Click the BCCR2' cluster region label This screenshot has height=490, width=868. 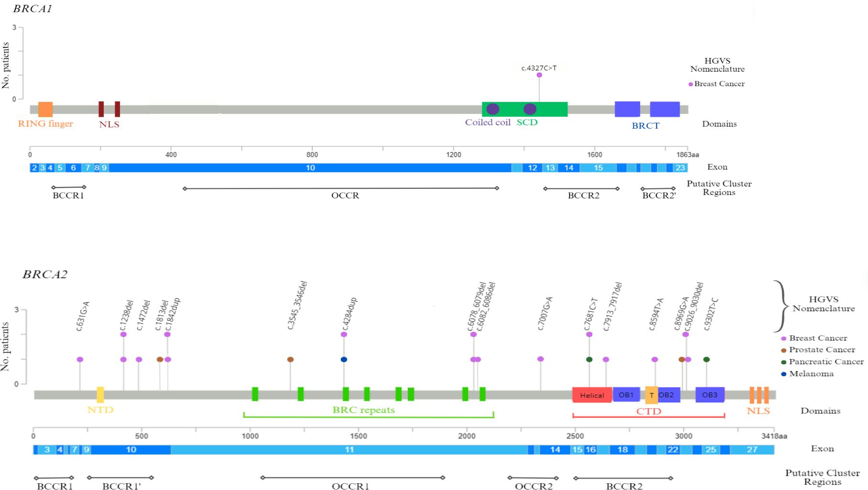(659, 196)
